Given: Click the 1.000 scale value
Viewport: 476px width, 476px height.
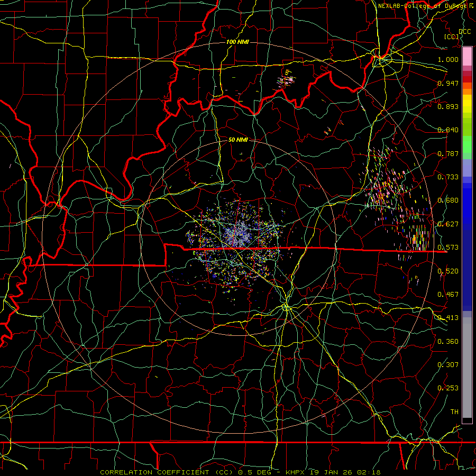Looking at the screenshot, I should coord(448,59).
